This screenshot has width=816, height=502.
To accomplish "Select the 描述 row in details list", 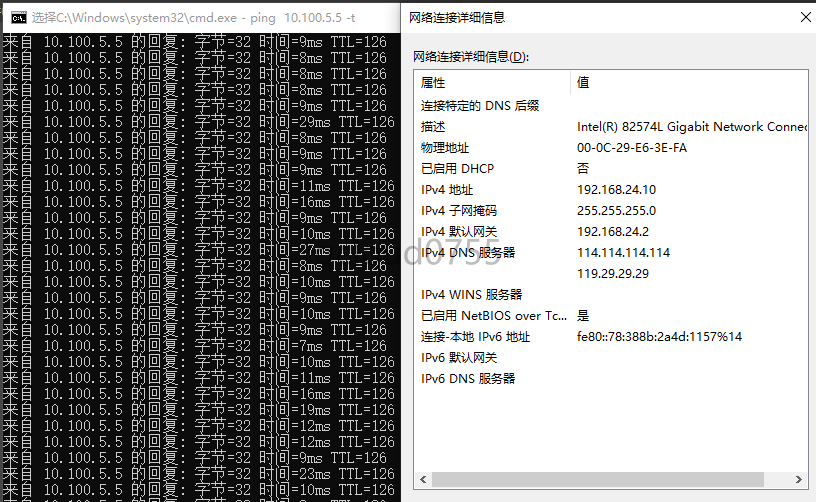I will click(x=433, y=127).
